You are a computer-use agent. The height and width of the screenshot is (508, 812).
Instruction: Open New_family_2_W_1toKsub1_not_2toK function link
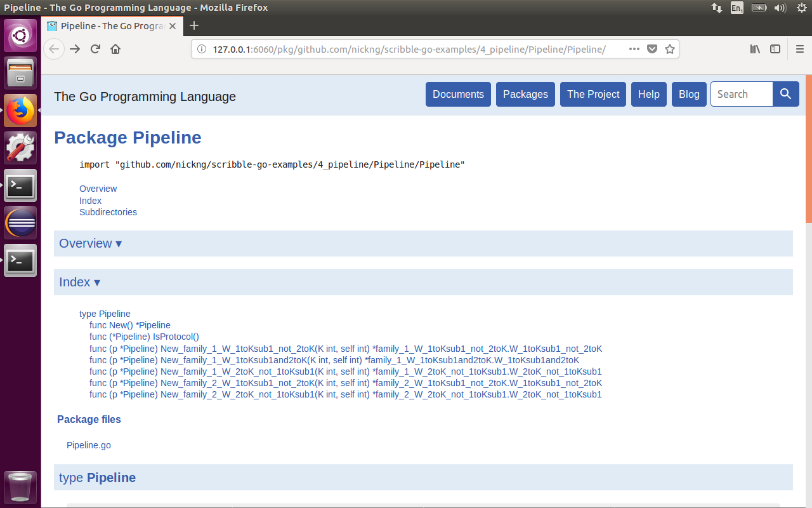pos(346,383)
